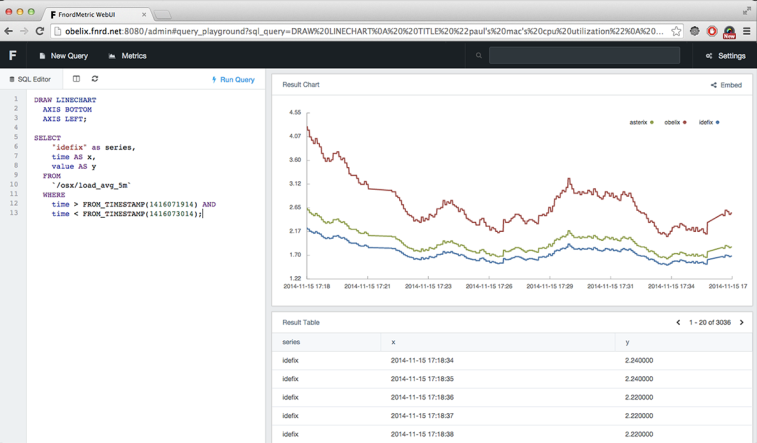Screen dimensions: 757x443
Task: Click the SELECT keyword in editor
Action: coord(47,138)
